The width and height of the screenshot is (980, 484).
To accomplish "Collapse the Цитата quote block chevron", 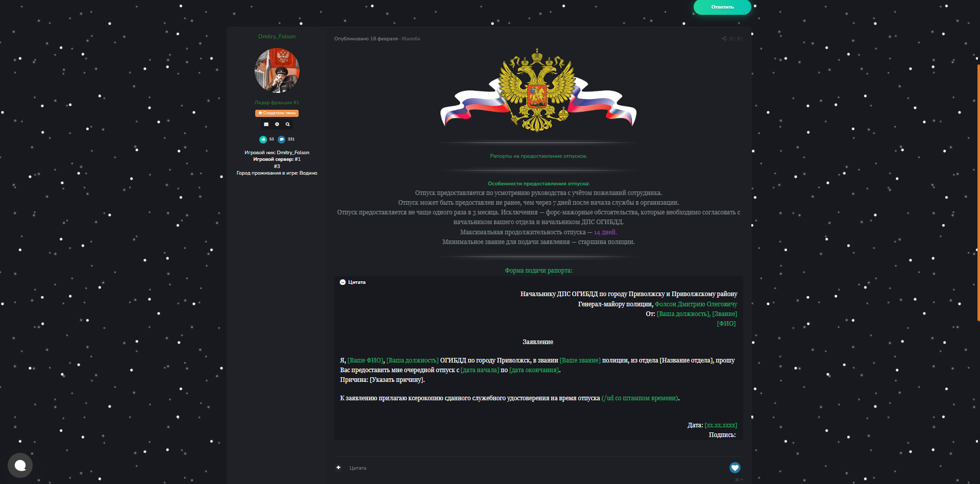I will click(343, 282).
